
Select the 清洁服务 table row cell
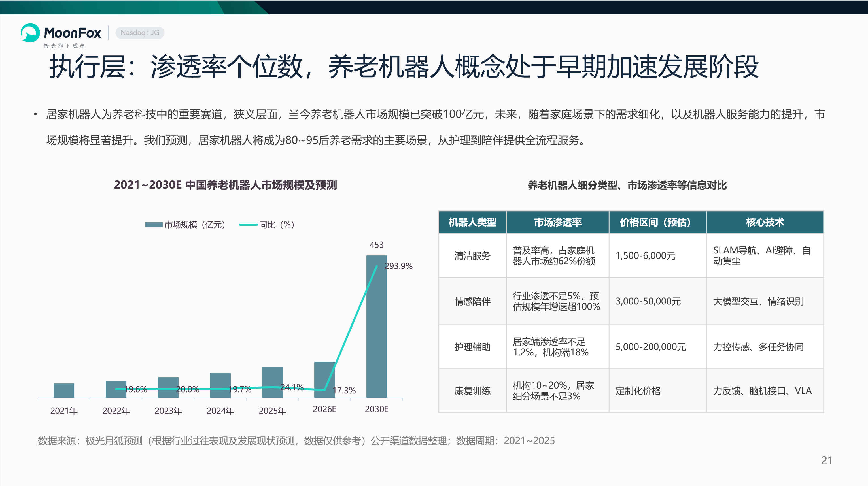pyautogui.click(x=472, y=256)
